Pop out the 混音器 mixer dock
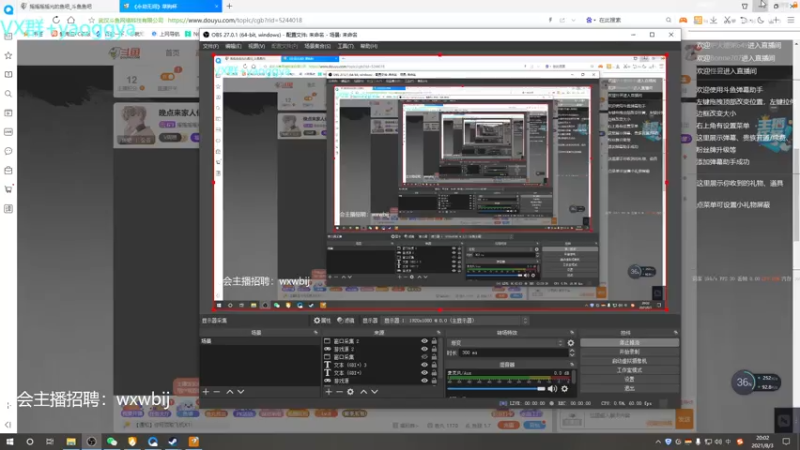This screenshot has height=450, width=800. click(572, 365)
